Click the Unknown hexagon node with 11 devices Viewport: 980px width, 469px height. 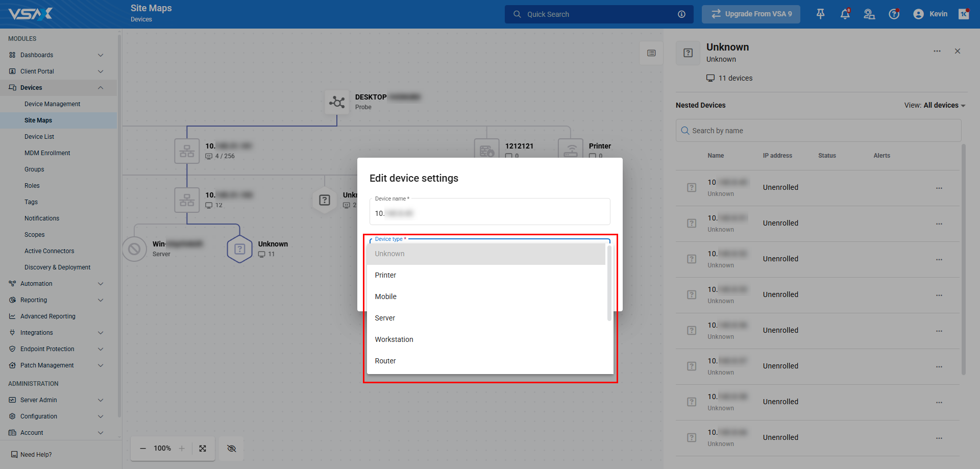click(x=239, y=249)
